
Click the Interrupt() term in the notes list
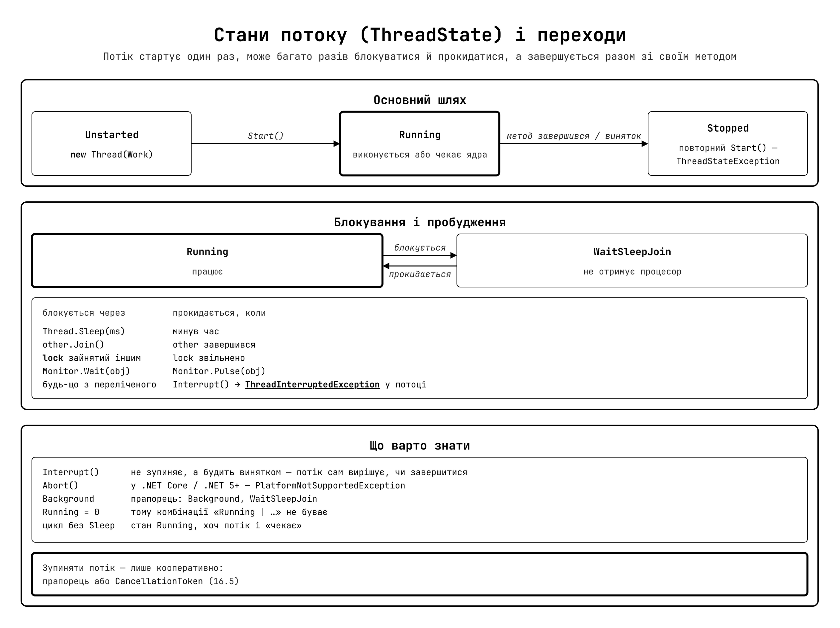point(71,472)
